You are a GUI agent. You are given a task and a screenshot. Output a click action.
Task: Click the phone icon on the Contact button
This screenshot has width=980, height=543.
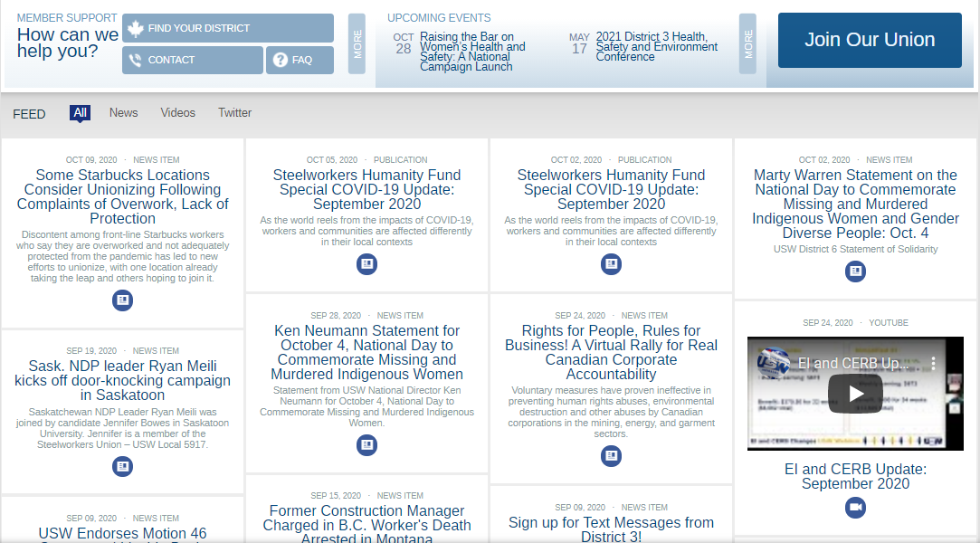[135, 60]
